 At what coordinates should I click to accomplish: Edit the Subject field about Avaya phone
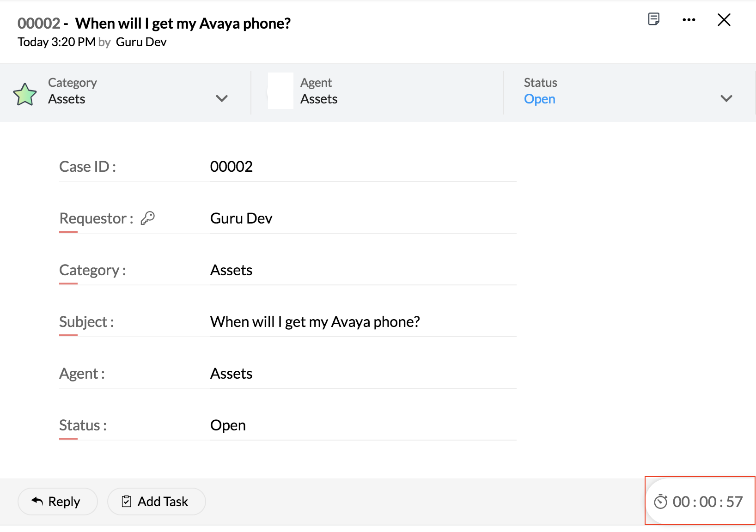point(363,322)
